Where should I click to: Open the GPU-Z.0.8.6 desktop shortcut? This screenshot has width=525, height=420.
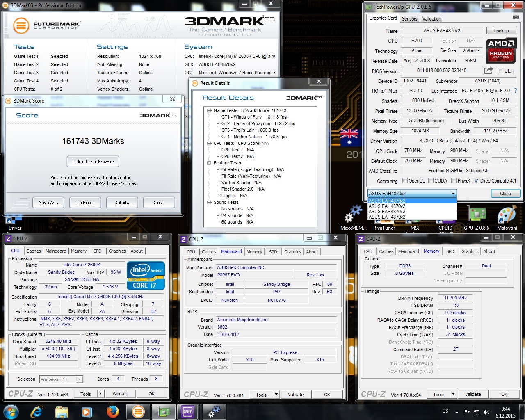(x=477, y=218)
